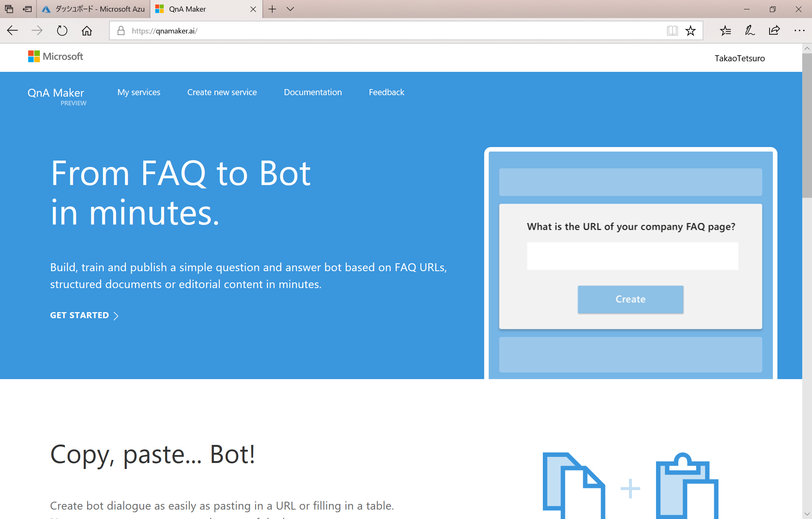The image size is (812, 519).
Task: Reload the page with the refresh icon
Action: coord(62,30)
